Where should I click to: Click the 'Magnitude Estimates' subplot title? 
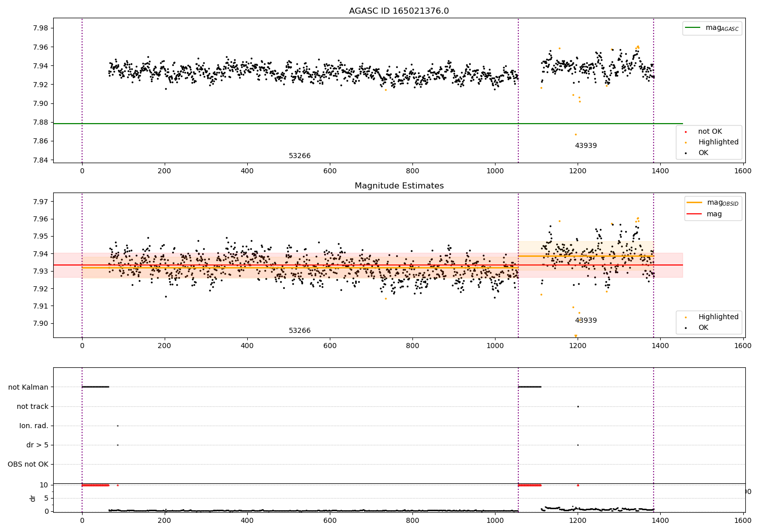tap(399, 186)
